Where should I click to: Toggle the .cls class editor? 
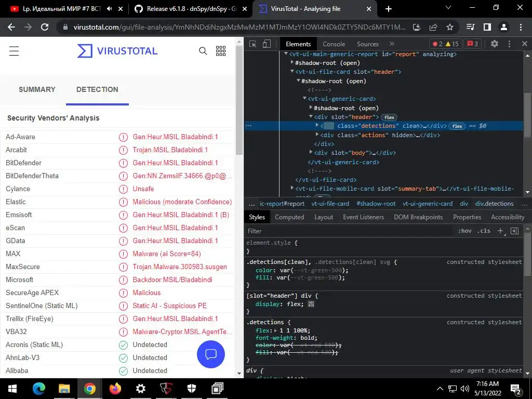click(x=484, y=231)
